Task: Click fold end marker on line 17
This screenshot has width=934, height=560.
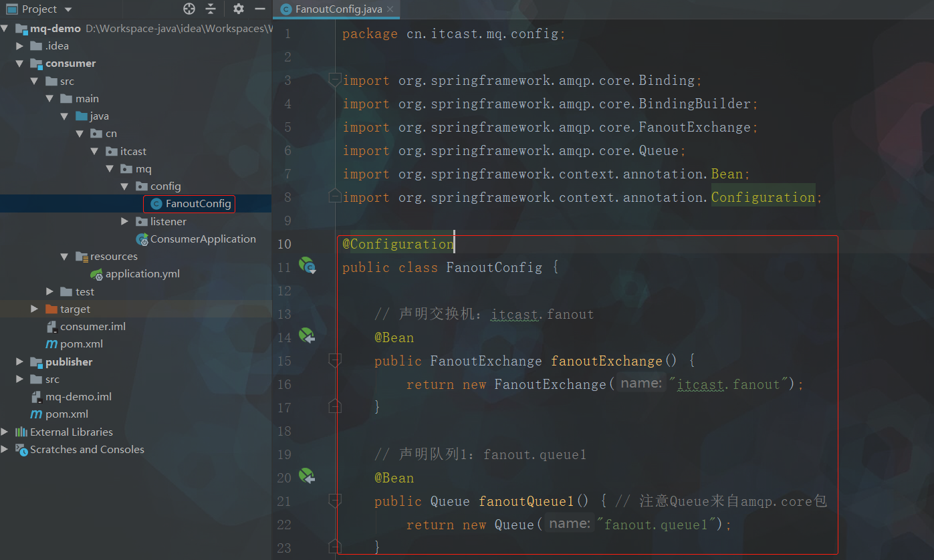Action: click(x=335, y=406)
